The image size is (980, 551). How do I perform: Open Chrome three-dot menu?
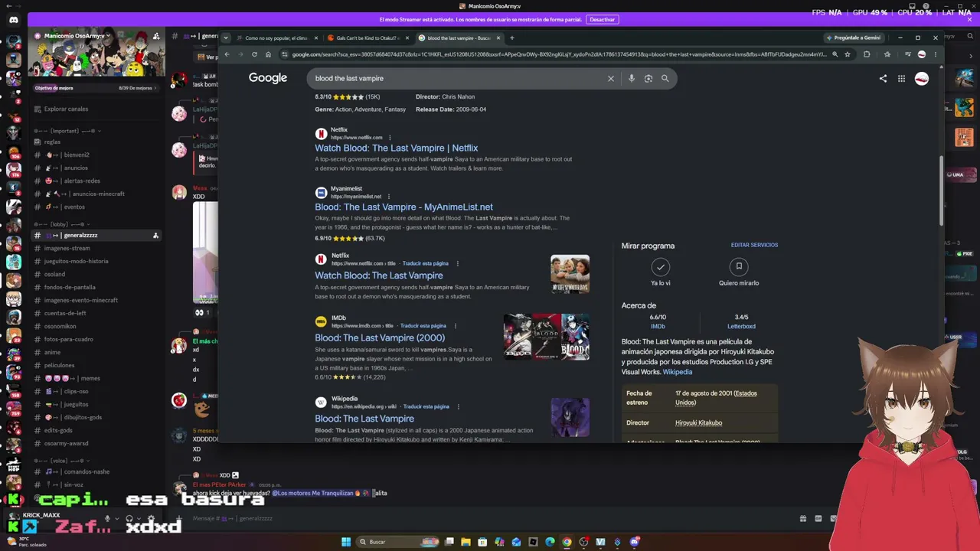935,54
